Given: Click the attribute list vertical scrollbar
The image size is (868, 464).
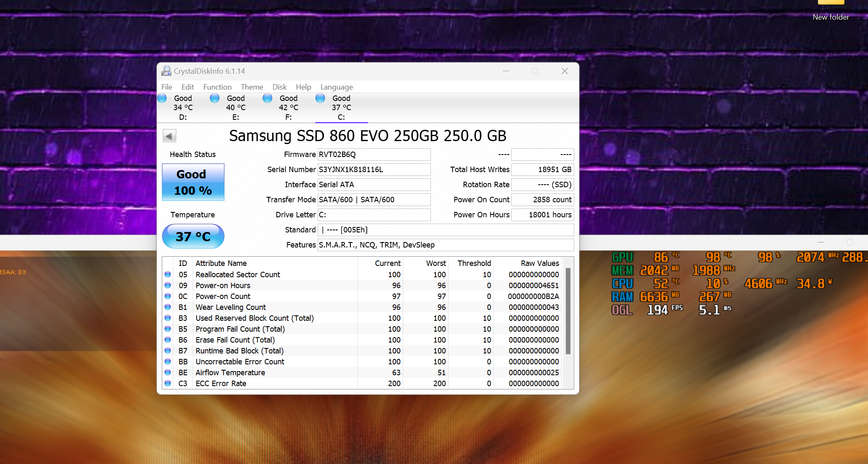Looking at the screenshot, I should 568,311.
